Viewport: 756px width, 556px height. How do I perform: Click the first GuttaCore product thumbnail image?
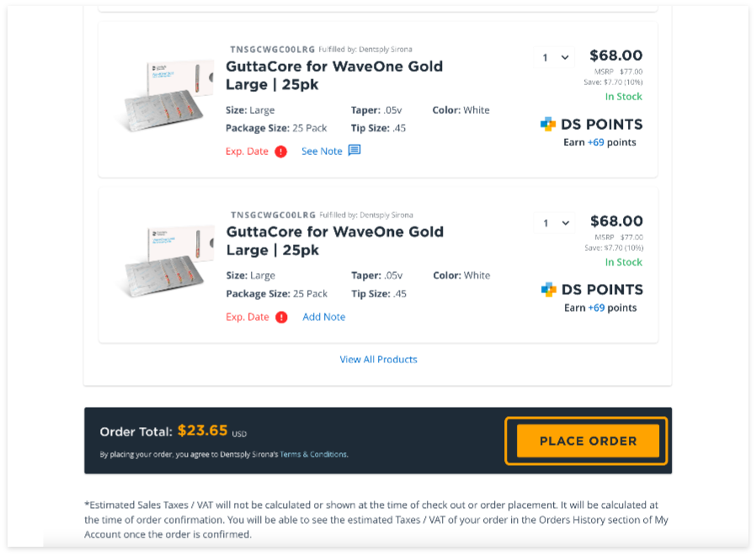162,94
